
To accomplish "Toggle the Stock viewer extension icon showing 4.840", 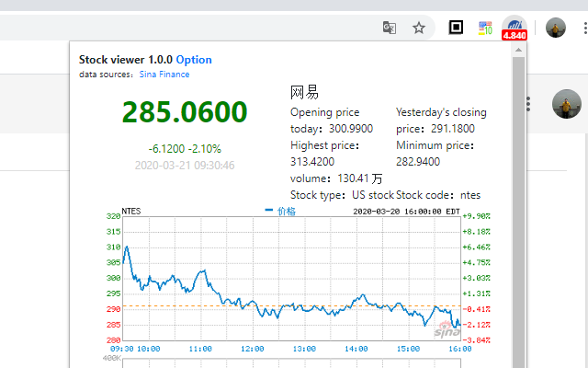I will click(x=514, y=28).
